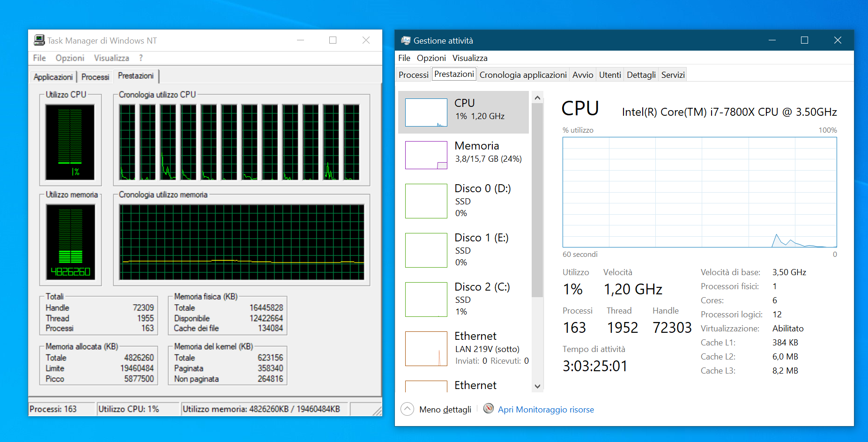Click the Utilizzo memoria gauge showing 4826260
Viewport: 868px width, 442px height.
pyautogui.click(x=70, y=242)
